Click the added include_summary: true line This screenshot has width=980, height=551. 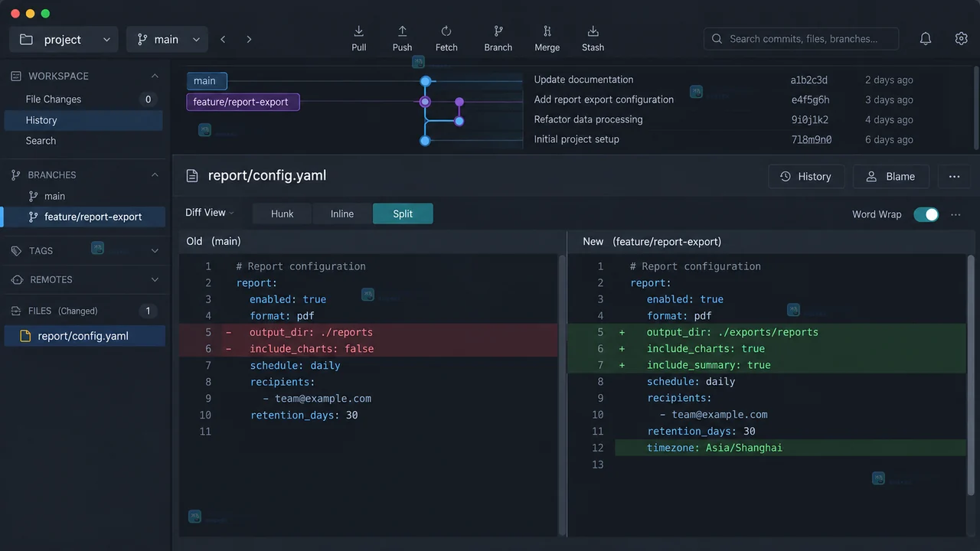766,365
